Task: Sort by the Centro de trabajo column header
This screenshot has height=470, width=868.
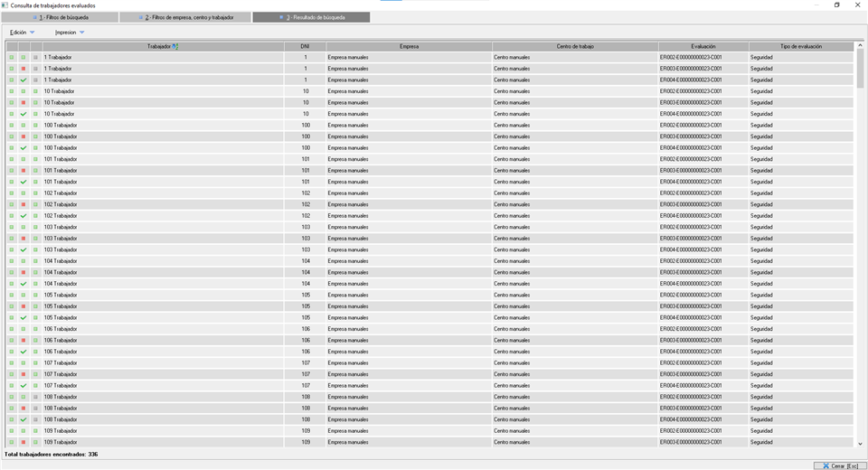Action: 575,46
